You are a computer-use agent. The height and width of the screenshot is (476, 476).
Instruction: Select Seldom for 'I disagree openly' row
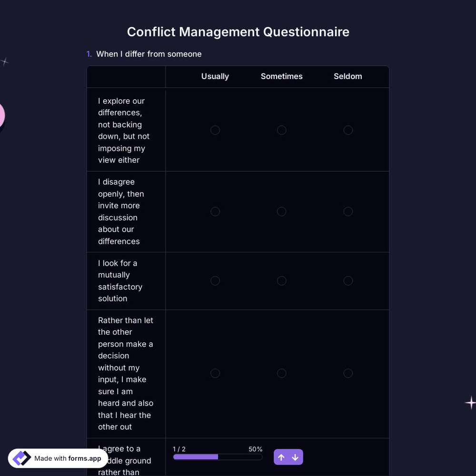pyautogui.click(x=348, y=211)
